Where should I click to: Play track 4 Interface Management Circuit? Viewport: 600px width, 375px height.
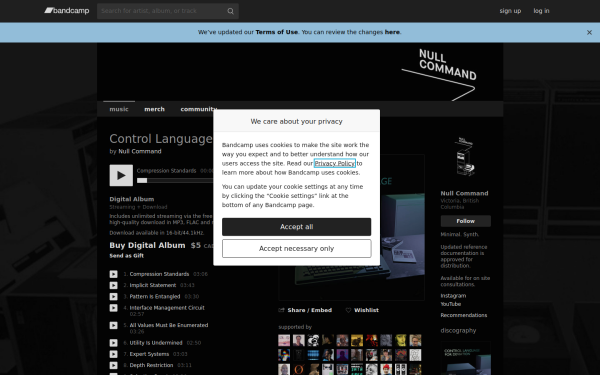point(114,308)
